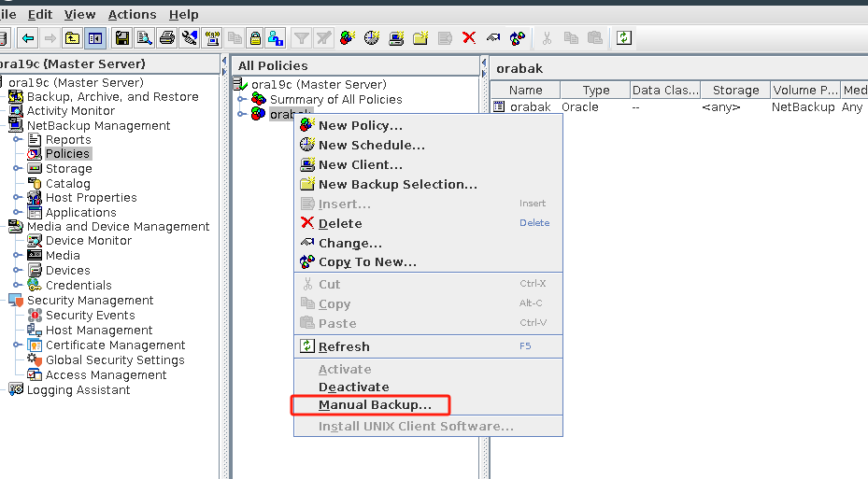Click the New Client computer toolbar icon
868x479 pixels.
point(396,38)
